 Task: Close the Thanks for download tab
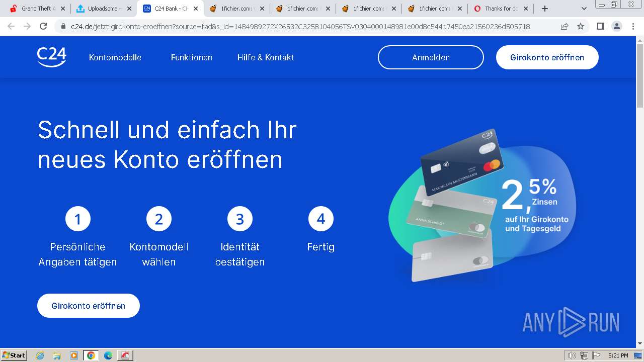coord(526,9)
